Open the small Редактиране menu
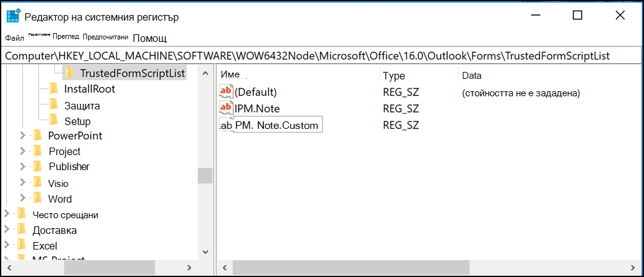 [x=39, y=35]
